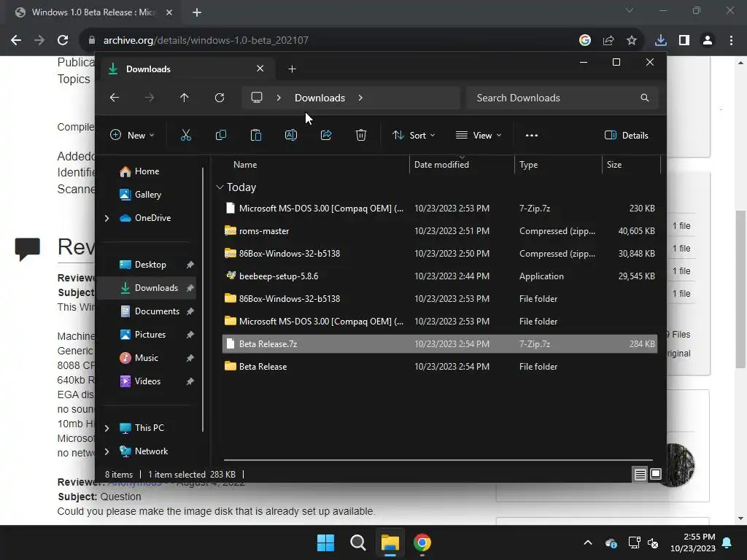Click the Rename icon in Explorer toolbar
747x560 pixels.
(290, 135)
